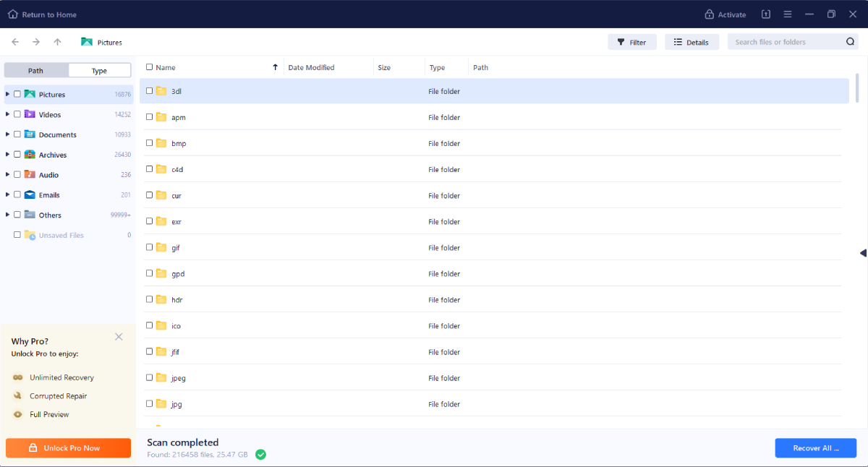Switch to the Type tab
The width and height of the screenshot is (868, 467).
[x=100, y=70]
